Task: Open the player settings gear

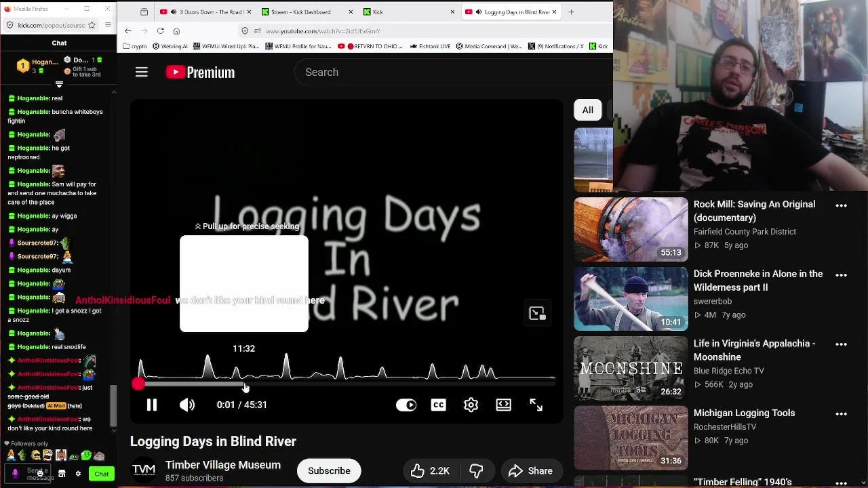Action: tap(471, 405)
